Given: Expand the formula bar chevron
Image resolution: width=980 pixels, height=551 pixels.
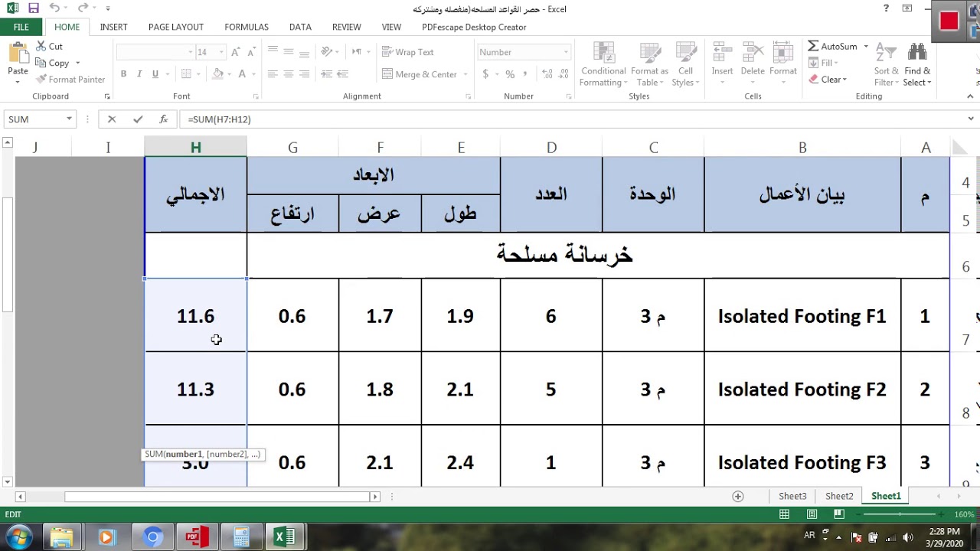Looking at the screenshot, I should pyautogui.click(x=972, y=119).
